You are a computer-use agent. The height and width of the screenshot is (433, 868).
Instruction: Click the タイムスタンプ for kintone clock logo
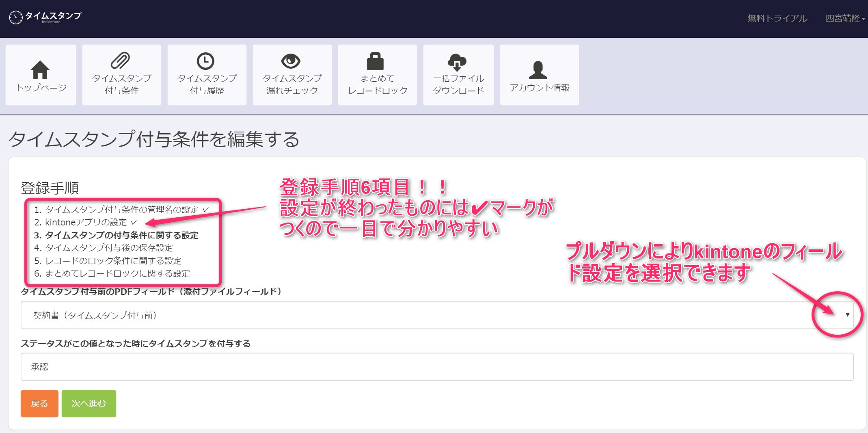pos(45,17)
